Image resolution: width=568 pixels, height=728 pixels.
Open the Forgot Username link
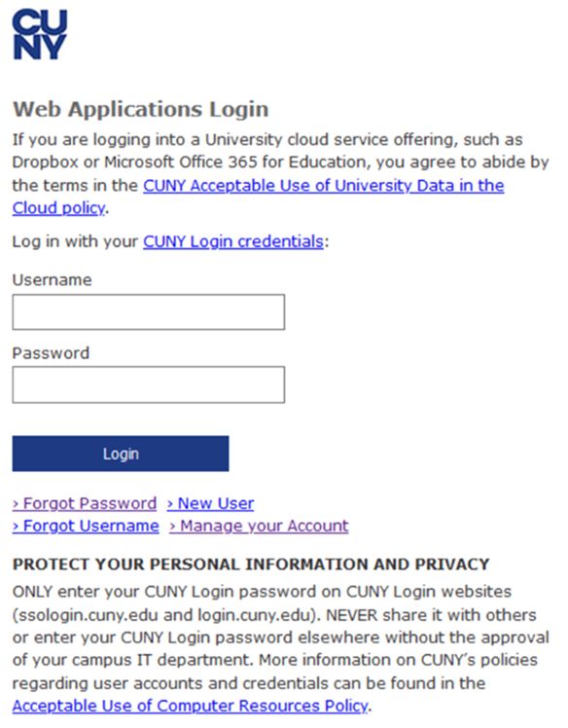pos(86,526)
